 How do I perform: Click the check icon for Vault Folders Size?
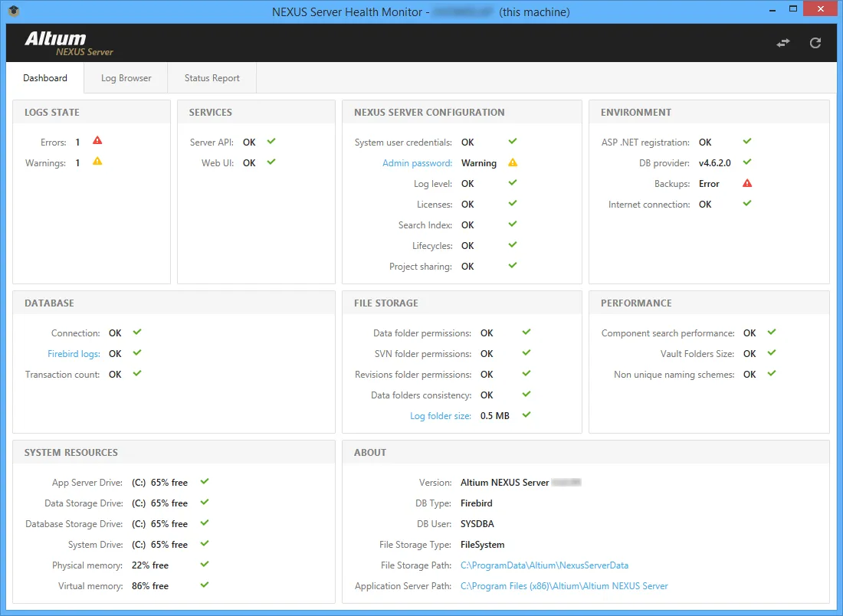[x=772, y=353]
